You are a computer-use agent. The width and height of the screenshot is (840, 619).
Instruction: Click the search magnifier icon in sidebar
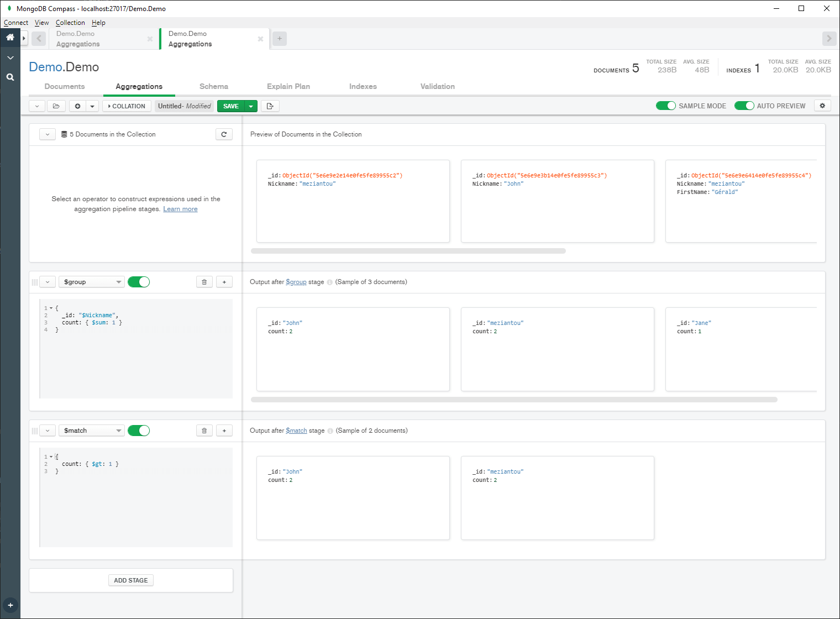click(x=10, y=77)
